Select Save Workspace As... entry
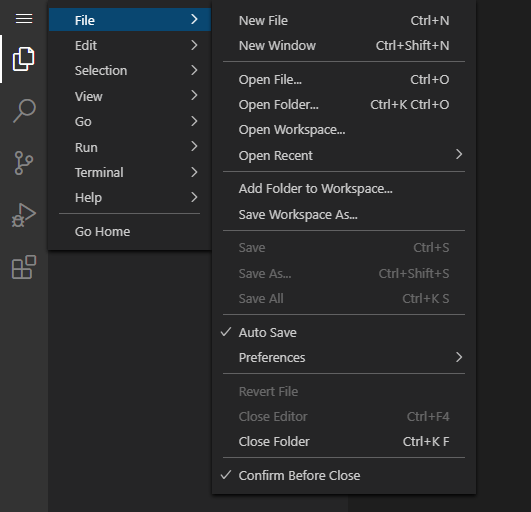 [x=344, y=214]
